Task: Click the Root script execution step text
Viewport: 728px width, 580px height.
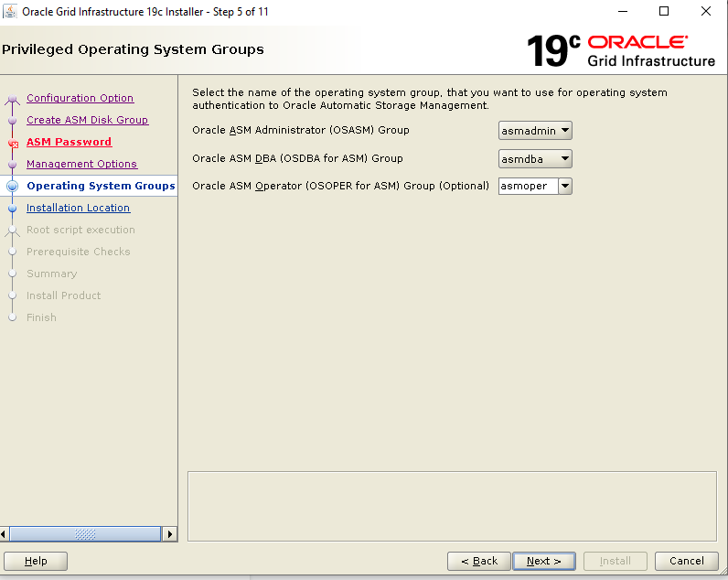Action: click(80, 230)
